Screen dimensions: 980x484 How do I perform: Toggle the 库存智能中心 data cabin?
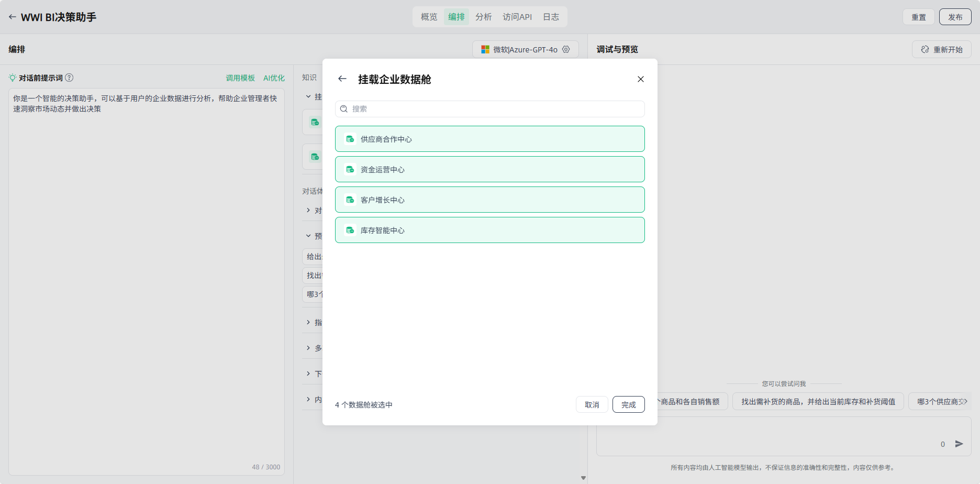[x=489, y=230]
